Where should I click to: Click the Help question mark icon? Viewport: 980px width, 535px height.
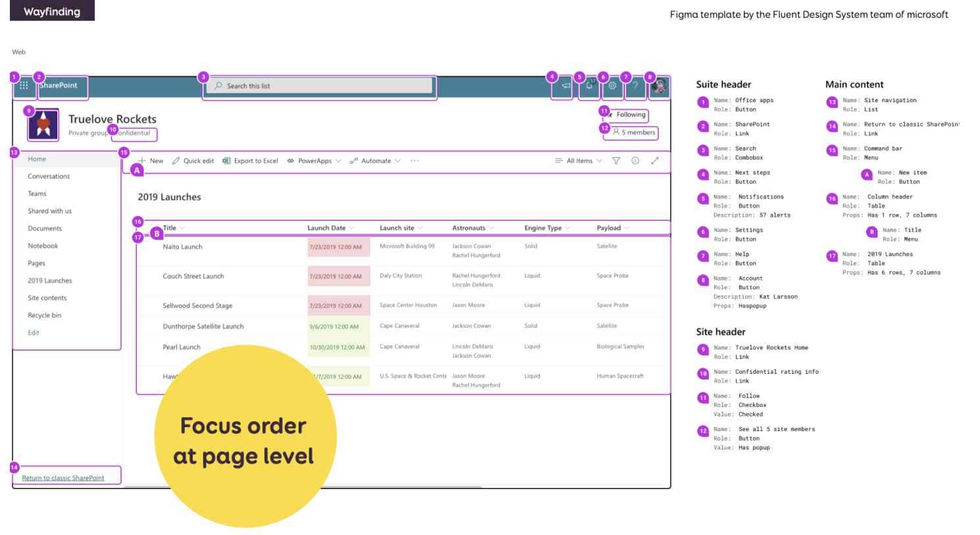click(635, 86)
